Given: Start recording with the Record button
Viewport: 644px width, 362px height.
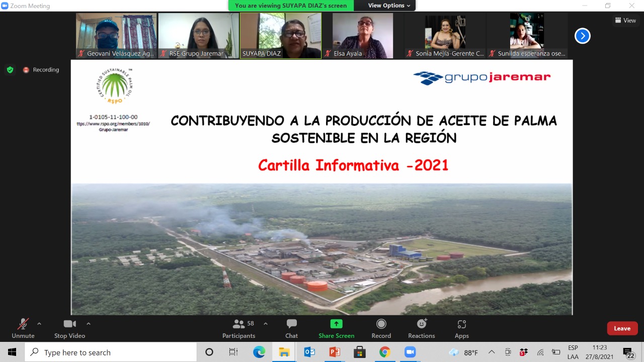Looking at the screenshot, I should (x=381, y=328).
